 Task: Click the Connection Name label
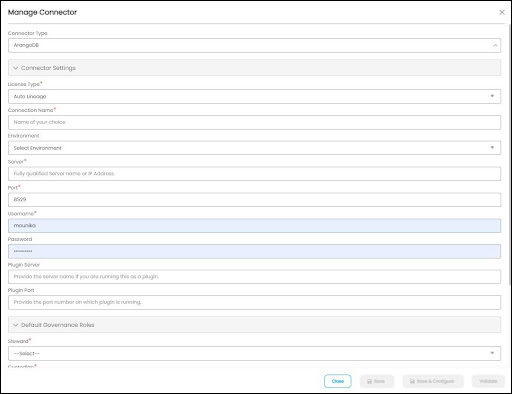click(30, 110)
